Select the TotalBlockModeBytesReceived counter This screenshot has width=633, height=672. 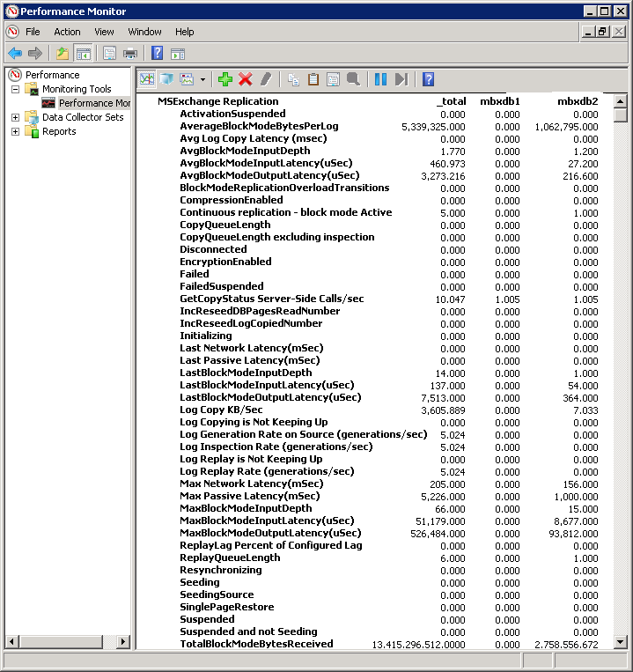256,644
